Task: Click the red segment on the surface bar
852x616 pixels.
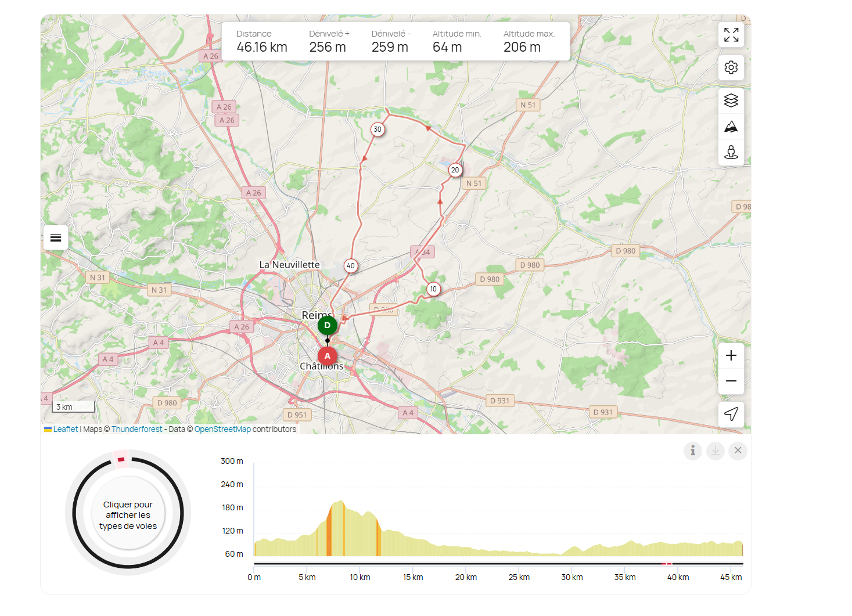Action: [x=667, y=564]
